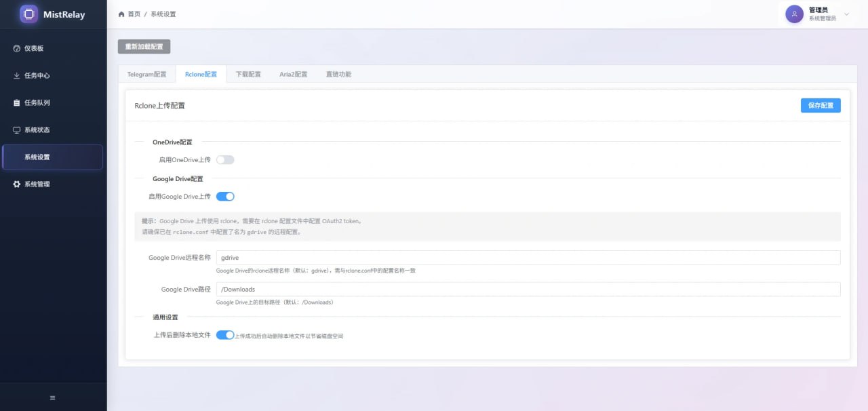Screen dimensions: 868x411
Task: Focus the Google Drive路径 input field
Action: tap(528, 290)
